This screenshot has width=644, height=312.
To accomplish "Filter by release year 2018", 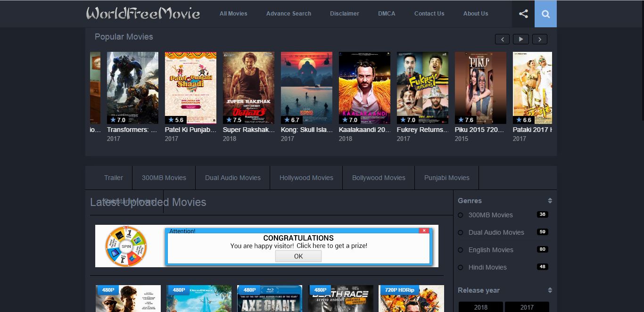I will pyautogui.click(x=481, y=307).
